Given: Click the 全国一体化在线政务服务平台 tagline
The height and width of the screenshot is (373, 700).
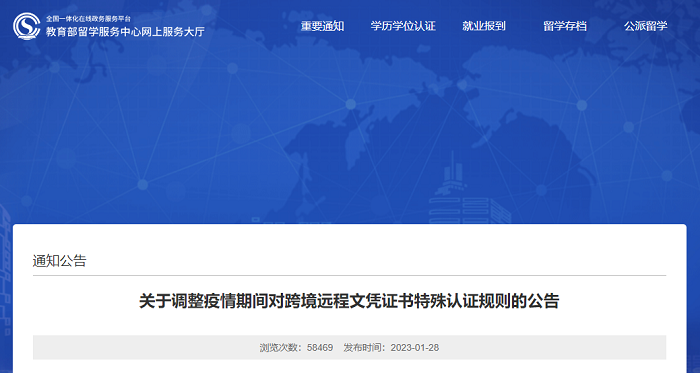Looking at the screenshot, I should (x=89, y=19).
